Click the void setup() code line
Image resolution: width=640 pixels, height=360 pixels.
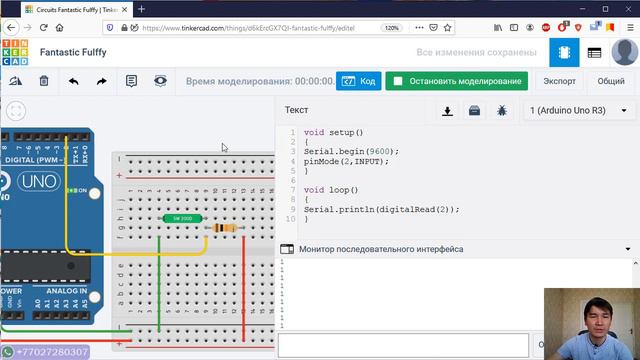(x=333, y=133)
